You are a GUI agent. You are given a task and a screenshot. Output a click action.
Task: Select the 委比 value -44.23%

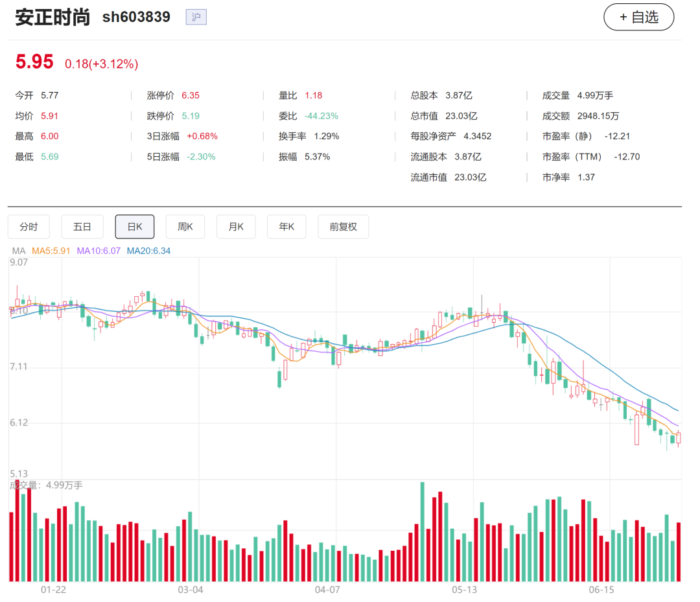(x=321, y=116)
